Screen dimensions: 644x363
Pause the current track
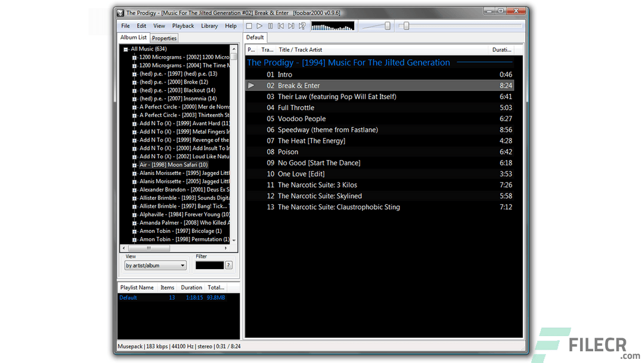(x=270, y=26)
